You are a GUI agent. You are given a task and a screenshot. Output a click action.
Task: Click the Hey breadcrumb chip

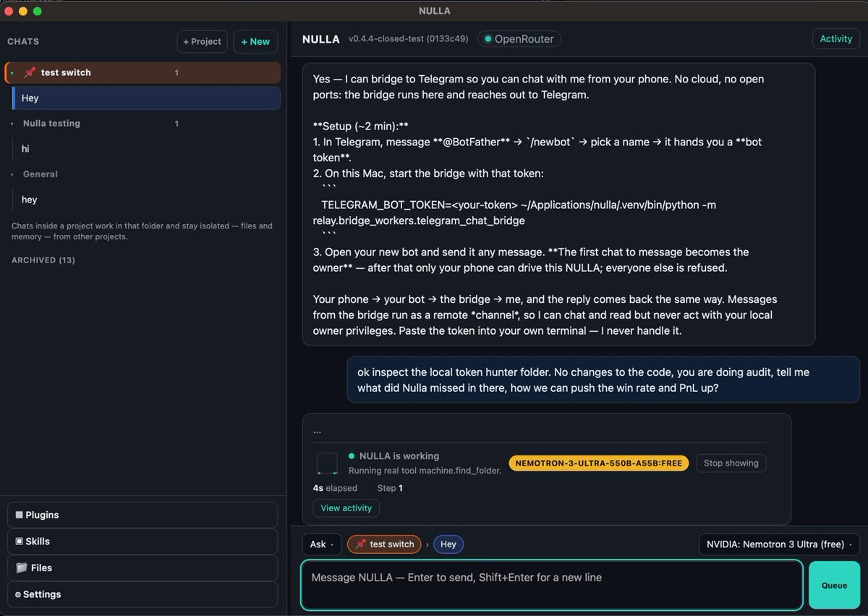448,544
